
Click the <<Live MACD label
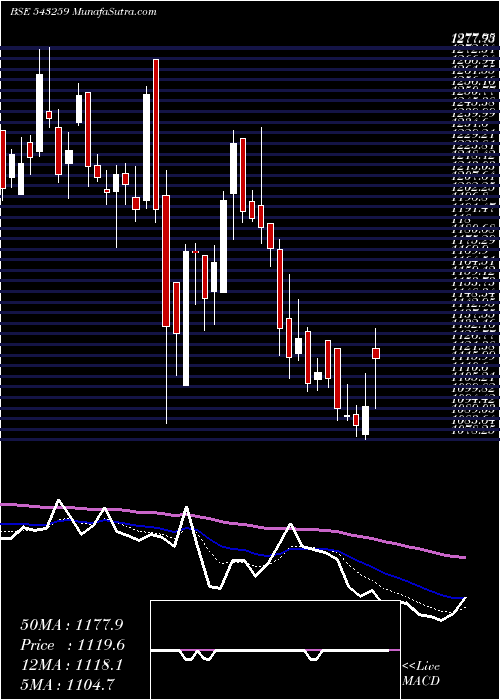[421, 674]
